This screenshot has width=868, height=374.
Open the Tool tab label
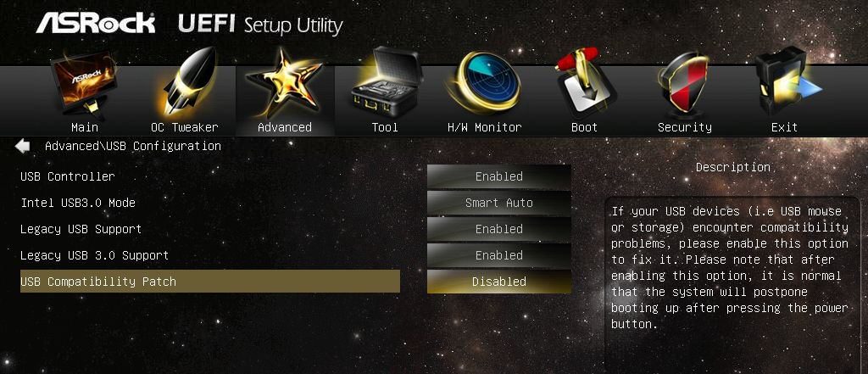[385, 127]
